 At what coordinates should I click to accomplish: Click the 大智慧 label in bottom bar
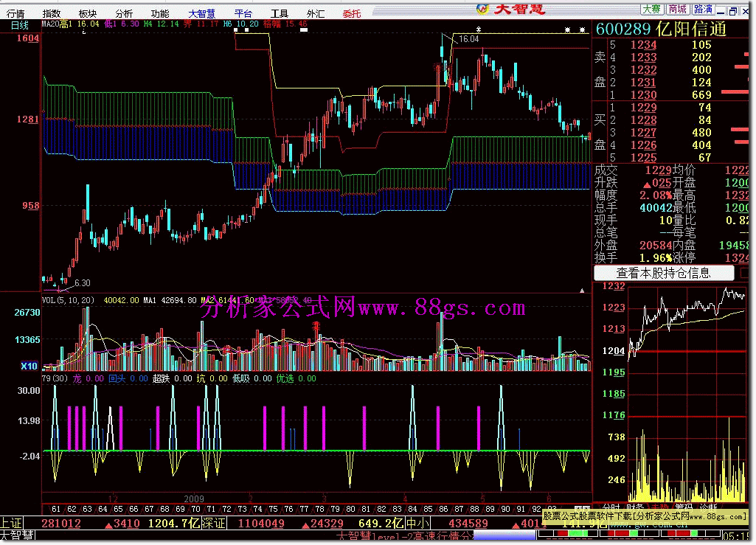[x=18, y=535]
